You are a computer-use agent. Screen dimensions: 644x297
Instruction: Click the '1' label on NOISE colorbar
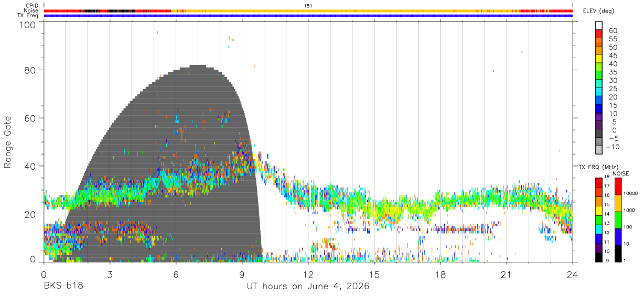coord(624,260)
